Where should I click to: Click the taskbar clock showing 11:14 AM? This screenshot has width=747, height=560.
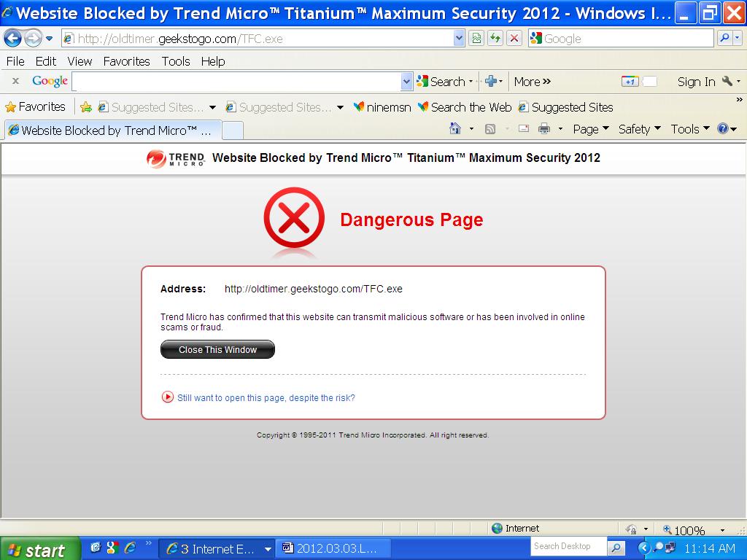click(x=709, y=548)
